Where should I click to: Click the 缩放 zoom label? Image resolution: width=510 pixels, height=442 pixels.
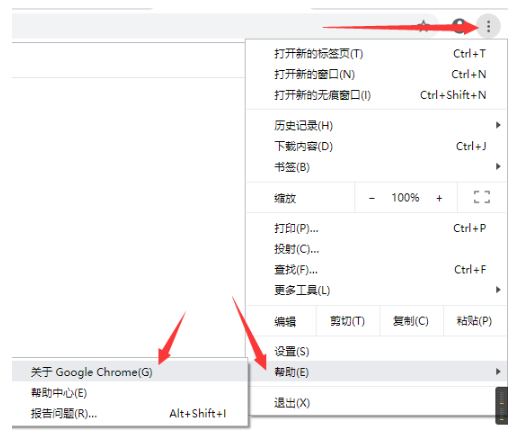pos(285,198)
